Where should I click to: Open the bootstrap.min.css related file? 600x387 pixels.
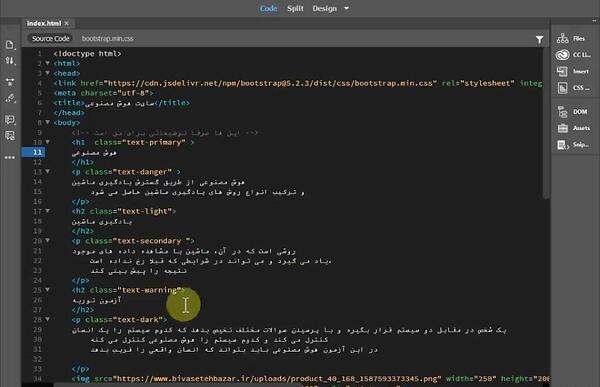coord(108,38)
